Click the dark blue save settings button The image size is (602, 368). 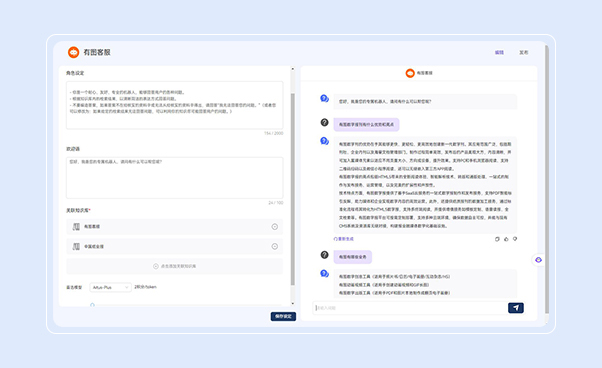[283, 316]
